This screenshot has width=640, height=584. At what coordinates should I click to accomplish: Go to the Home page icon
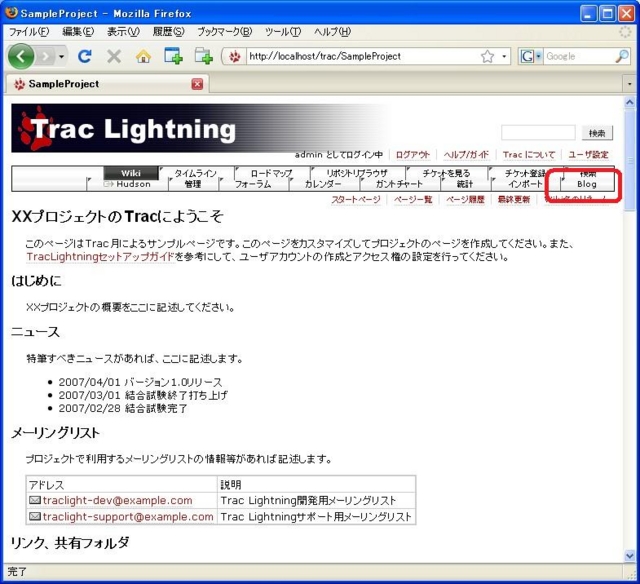[143, 56]
